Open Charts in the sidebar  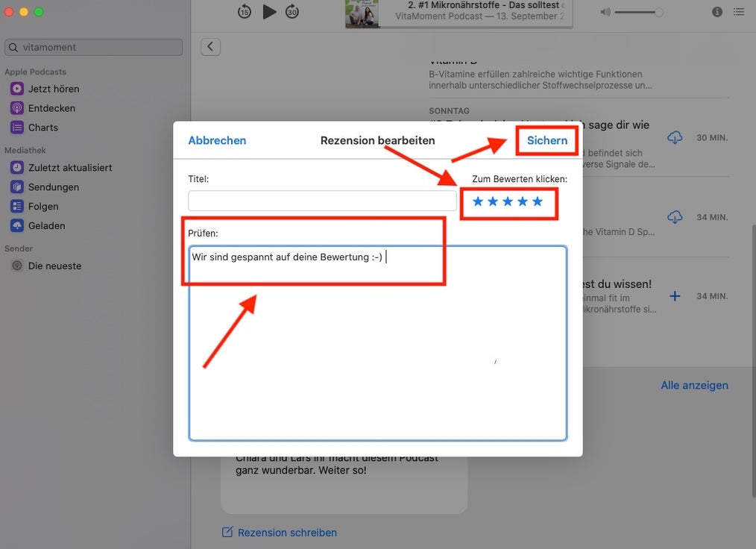point(43,128)
